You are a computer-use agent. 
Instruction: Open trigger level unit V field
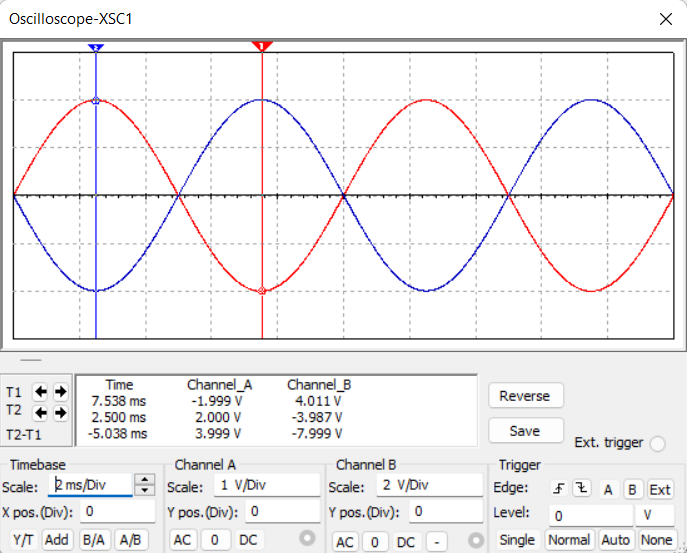(655, 515)
